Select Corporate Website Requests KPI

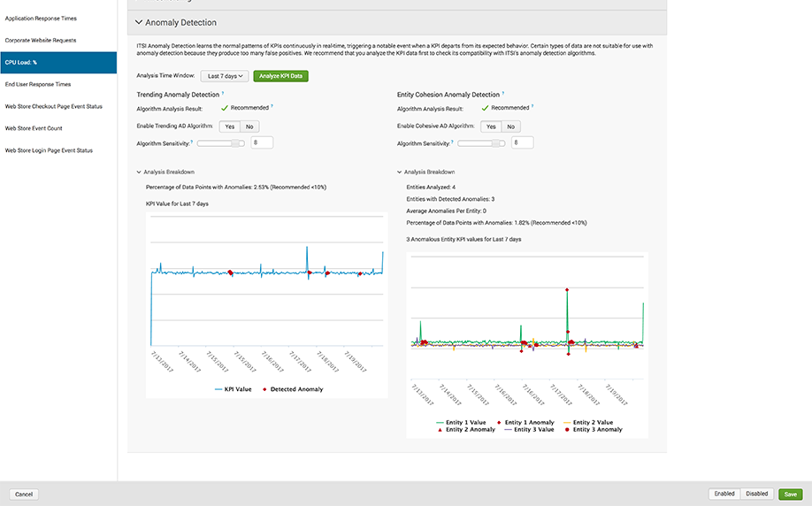pyautogui.click(x=41, y=41)
